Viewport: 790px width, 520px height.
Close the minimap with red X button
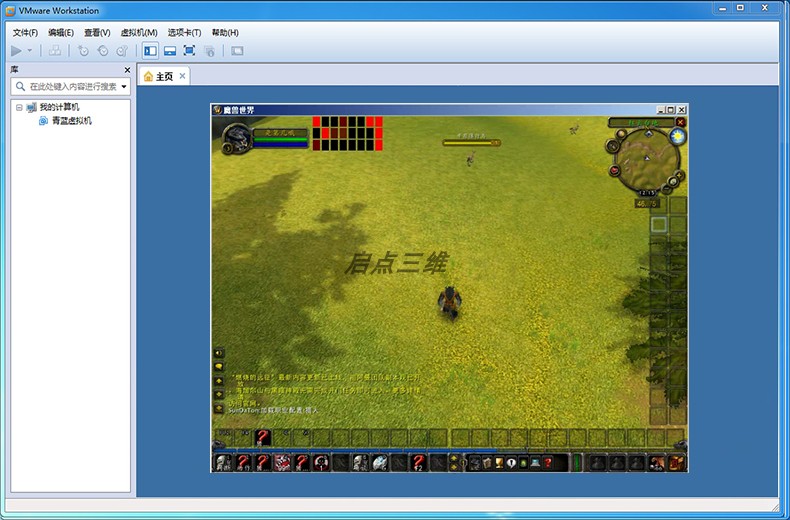point(681,122)
